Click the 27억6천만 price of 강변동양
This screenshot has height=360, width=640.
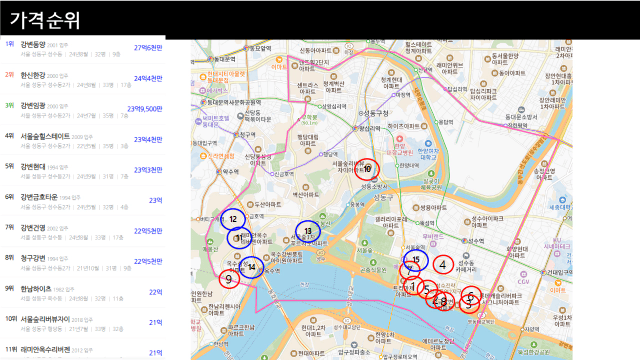point(148,48)
